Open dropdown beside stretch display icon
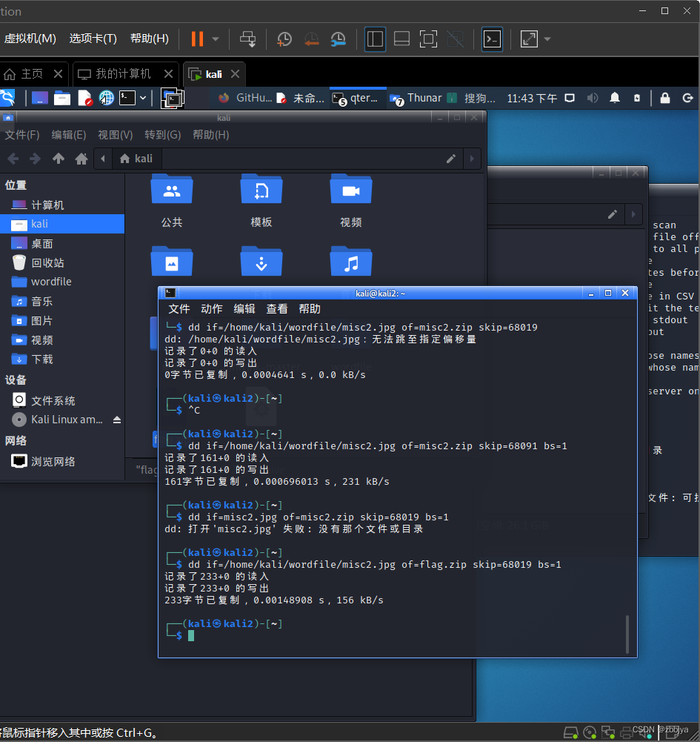 pyautogui.click(x=547, y=39)
